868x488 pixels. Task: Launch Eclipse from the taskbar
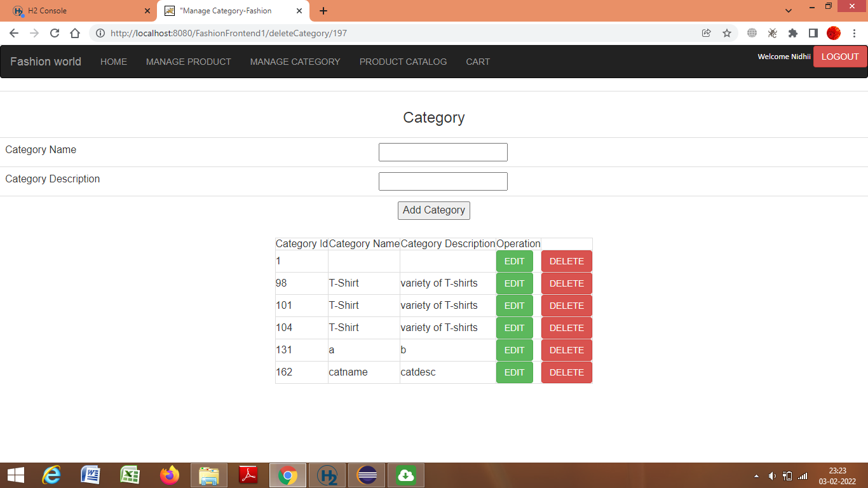(x=366, y=475)
